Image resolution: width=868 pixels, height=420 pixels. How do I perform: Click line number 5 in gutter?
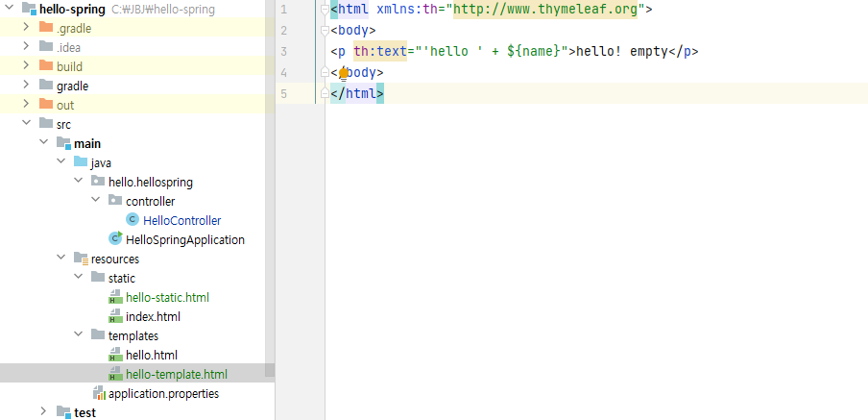284,93
